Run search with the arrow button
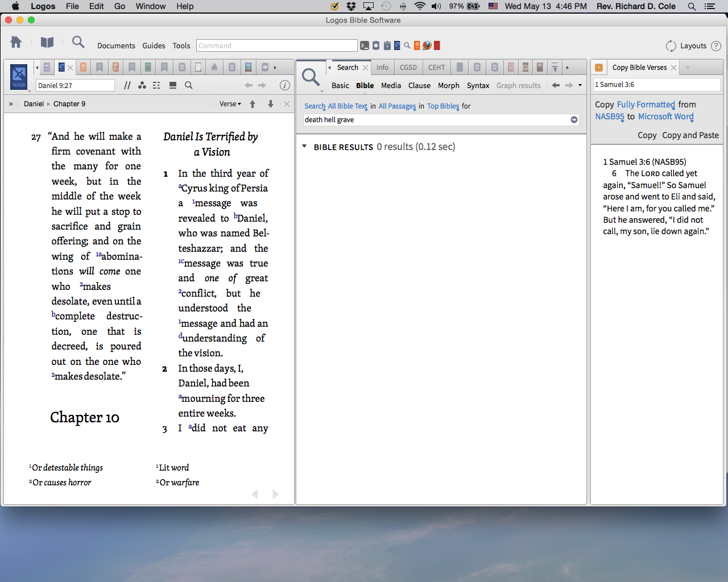Screen dimensions: 728x582 click(574, 120)
